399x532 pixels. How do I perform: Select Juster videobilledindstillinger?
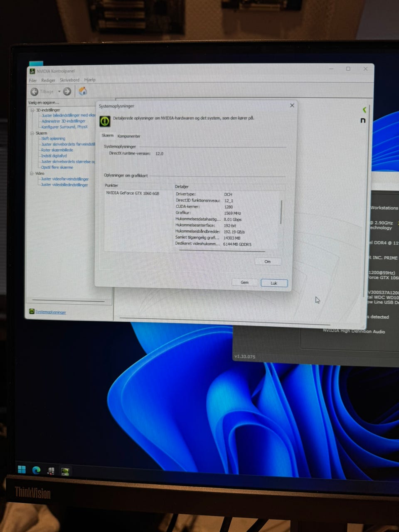64,185
